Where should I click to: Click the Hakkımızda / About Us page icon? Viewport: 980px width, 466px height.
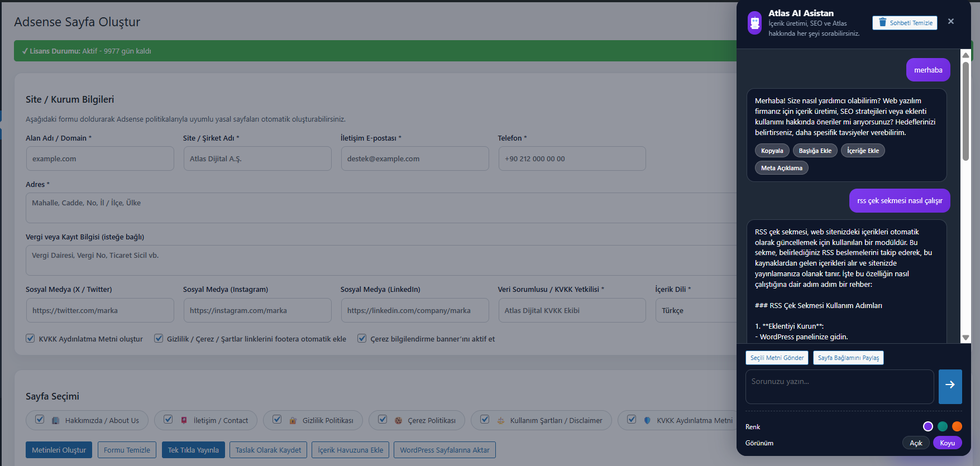point(55,421)
